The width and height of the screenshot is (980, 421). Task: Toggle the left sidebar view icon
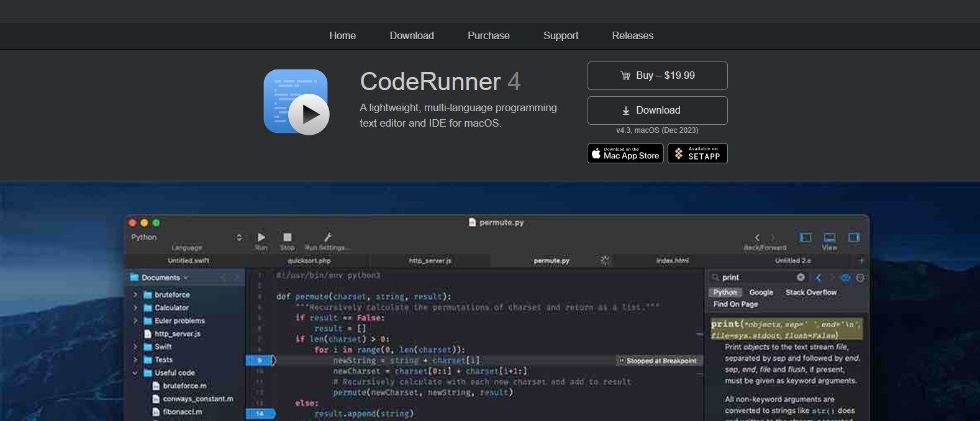click(x=805, y=237)
